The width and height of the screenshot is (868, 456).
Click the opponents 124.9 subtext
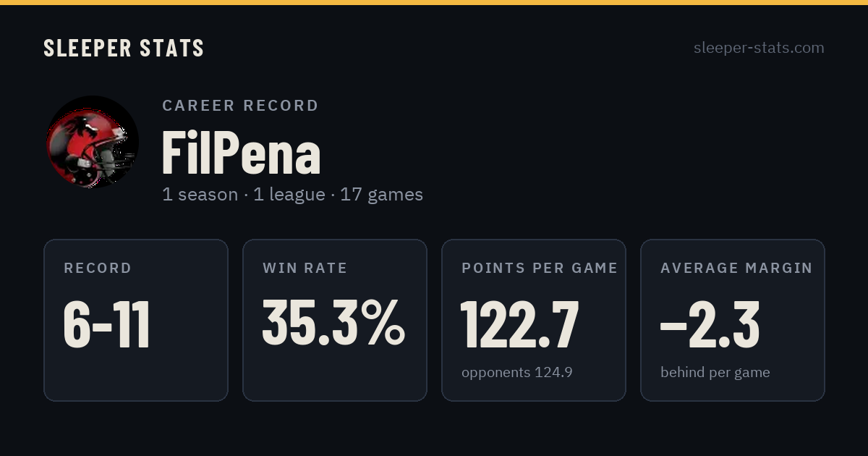pos(517,373)
